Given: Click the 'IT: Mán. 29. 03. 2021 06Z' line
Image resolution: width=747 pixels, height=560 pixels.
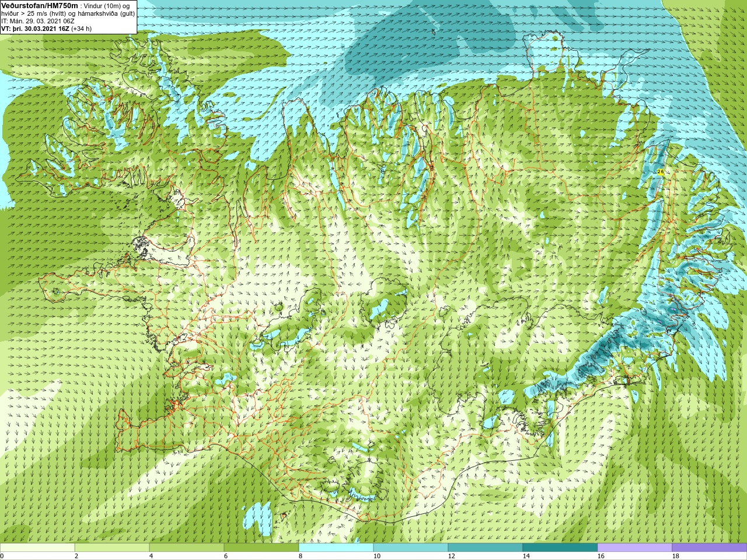Looking at the screenshot, I should 37,21.
